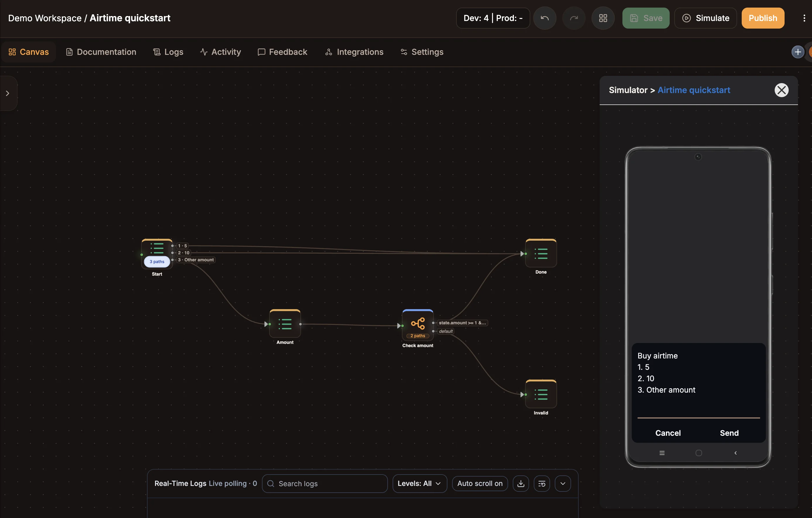
Task: Tap the phone back arrow icon
Action: click(736, 453)
